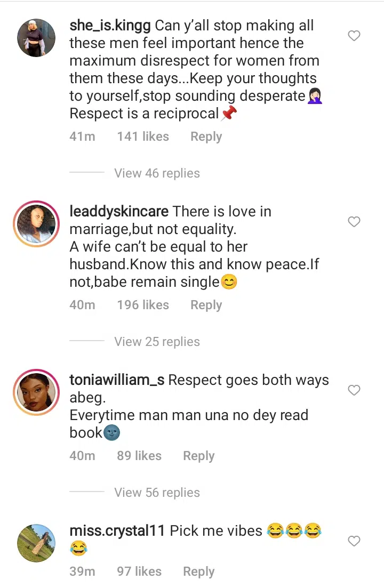Reply to leaddyskincare's comment
The image size is (384, 588).
pos(206,305)
